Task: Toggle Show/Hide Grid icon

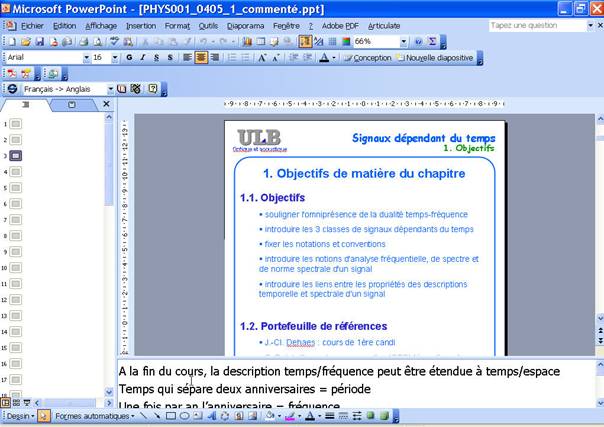Action: tap(332, 42)
